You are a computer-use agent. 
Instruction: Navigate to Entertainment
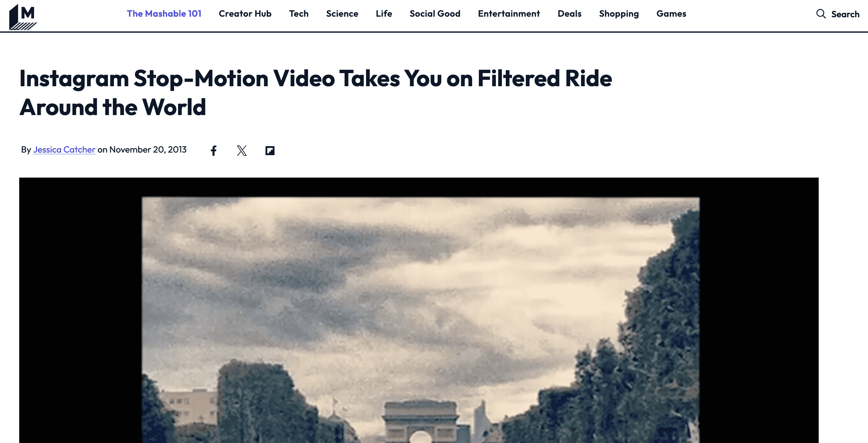509,13
